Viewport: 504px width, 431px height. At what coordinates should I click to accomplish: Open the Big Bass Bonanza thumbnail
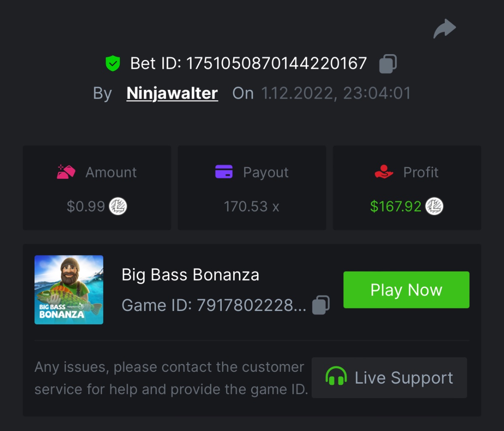69,290
